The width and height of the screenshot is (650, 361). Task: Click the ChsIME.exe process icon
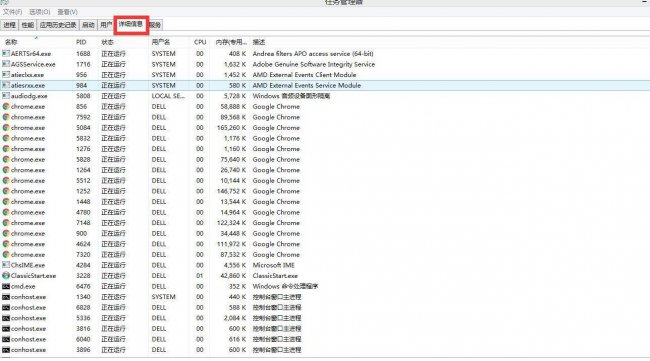click(x=6, y=265)
